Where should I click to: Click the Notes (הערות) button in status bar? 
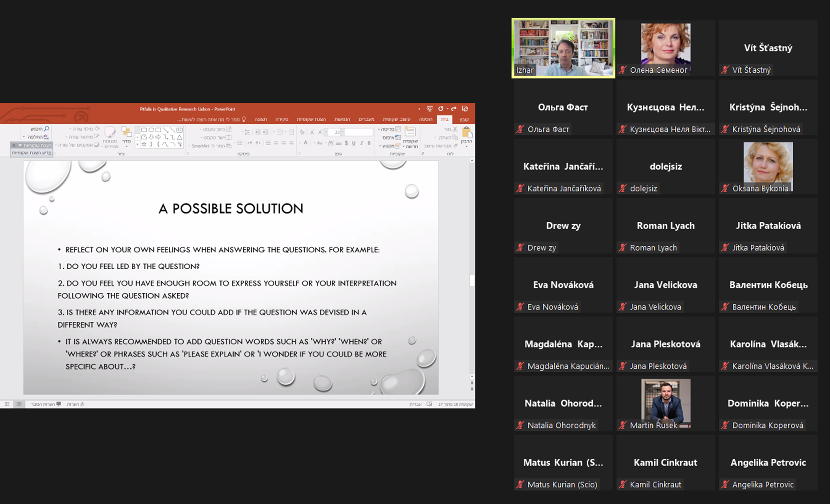coord(75,404)
